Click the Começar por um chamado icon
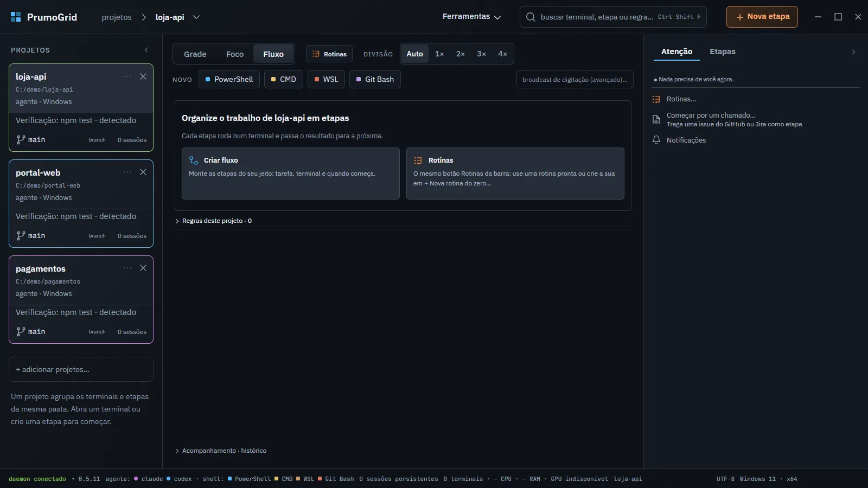 (x=656, y=119)
